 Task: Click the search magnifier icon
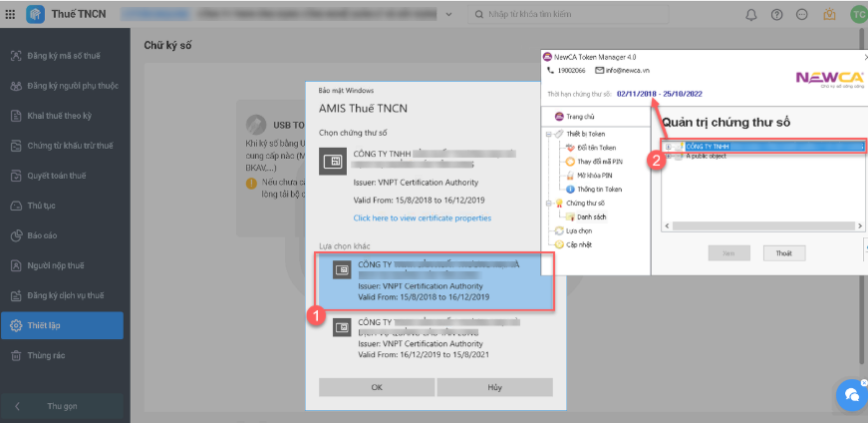point(479,14)
